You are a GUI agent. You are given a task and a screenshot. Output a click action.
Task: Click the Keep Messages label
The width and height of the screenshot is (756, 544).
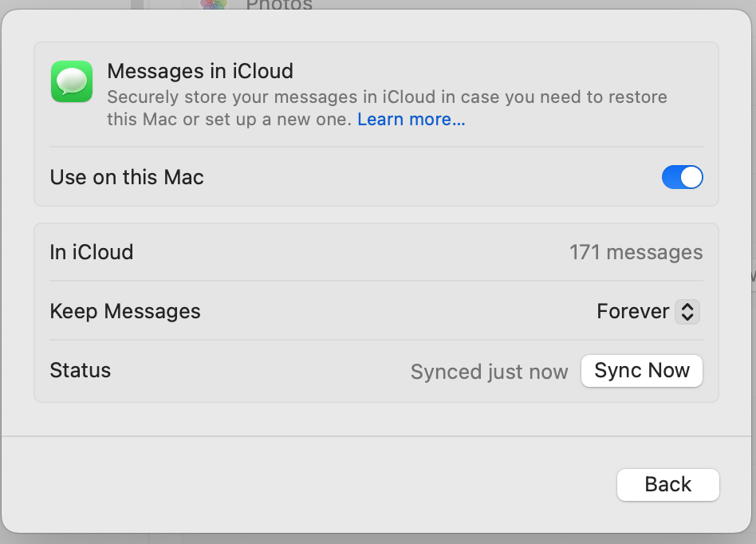125,311
